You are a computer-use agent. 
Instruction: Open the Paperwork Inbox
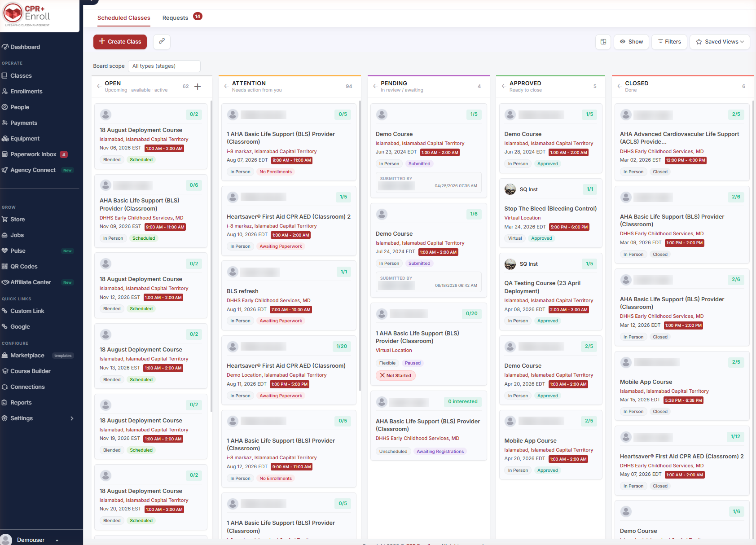35,154
